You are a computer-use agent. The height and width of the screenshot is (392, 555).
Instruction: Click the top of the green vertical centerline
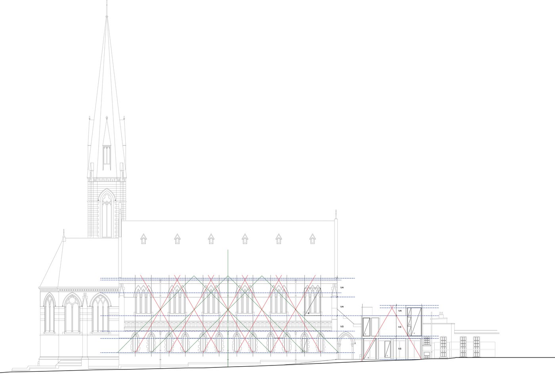tap(228, 251)
